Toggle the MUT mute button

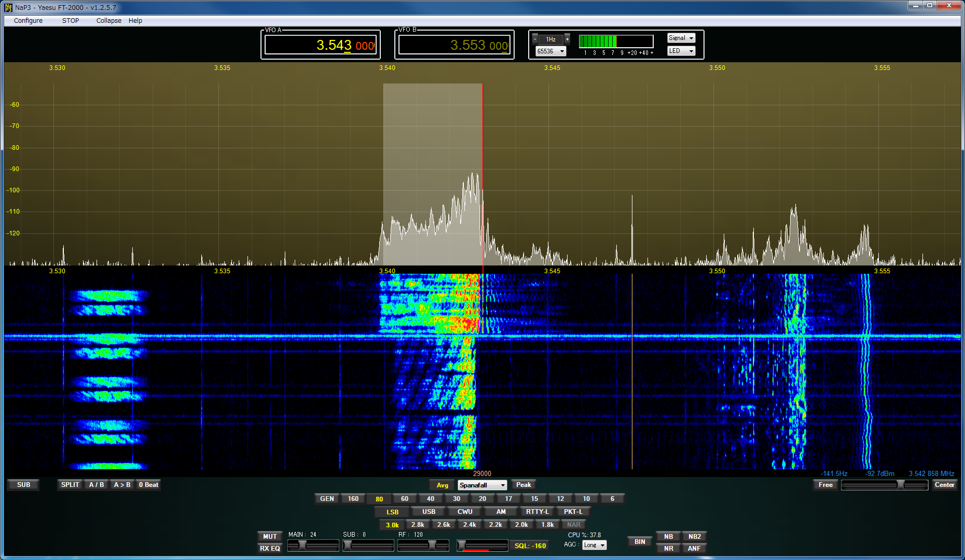click(270, 537)
